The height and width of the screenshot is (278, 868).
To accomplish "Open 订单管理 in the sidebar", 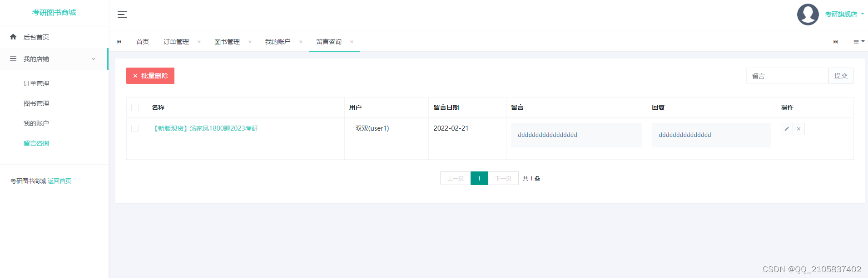I will point(36,83).
